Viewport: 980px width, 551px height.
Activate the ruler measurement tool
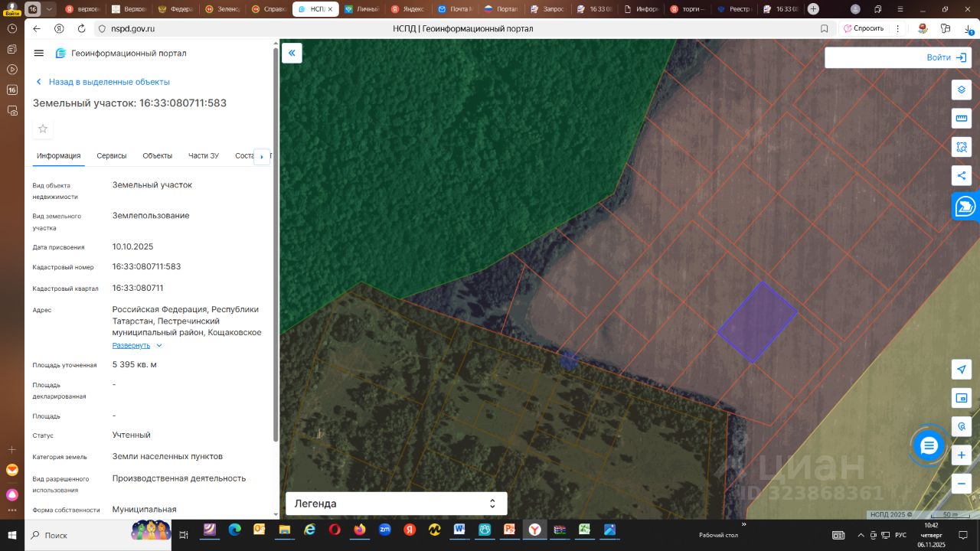(962, 119)
